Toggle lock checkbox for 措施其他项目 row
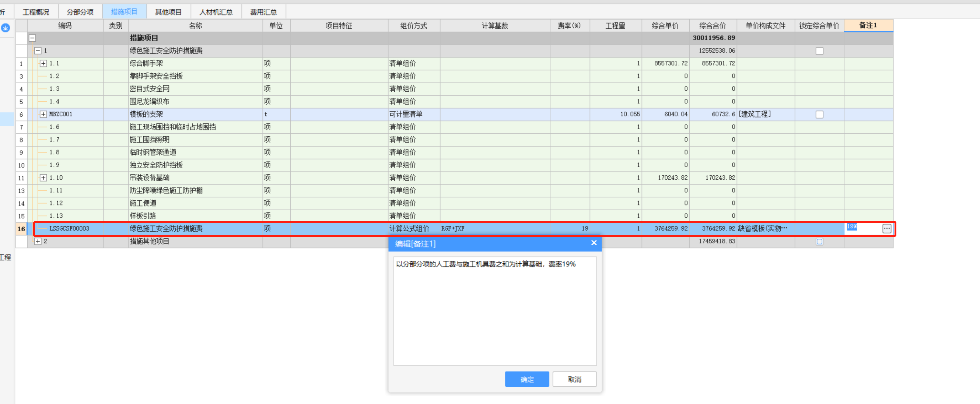 click(x=819, y=242)
